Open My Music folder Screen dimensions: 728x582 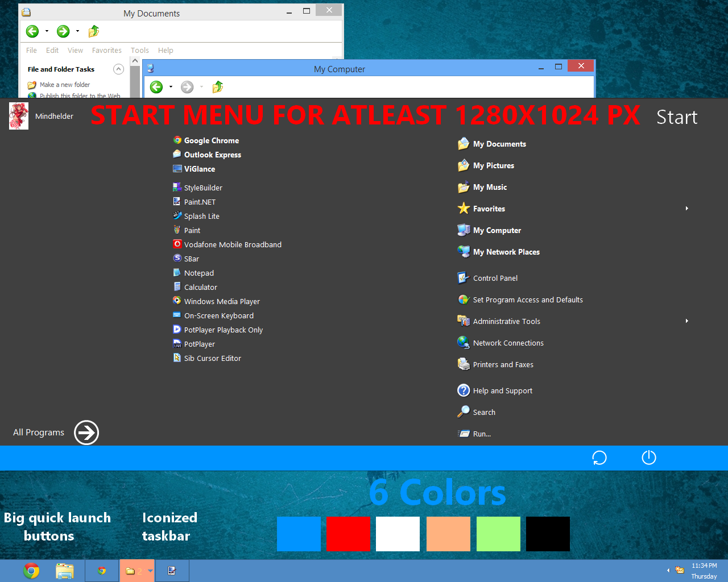[x=482, y=187]
